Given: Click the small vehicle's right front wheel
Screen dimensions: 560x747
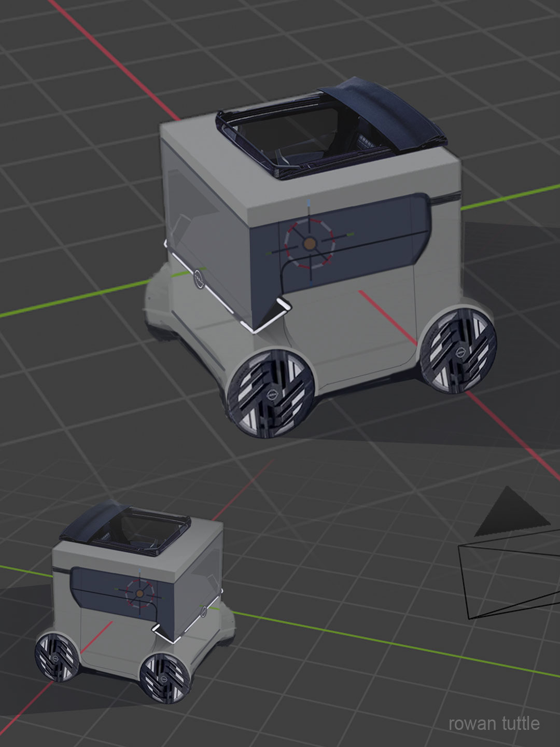Looking at the screenshot, I should [x=165, y=679].
